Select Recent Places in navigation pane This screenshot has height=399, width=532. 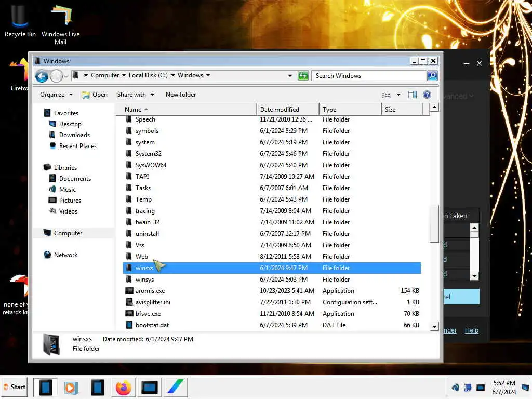coord(78,146)
